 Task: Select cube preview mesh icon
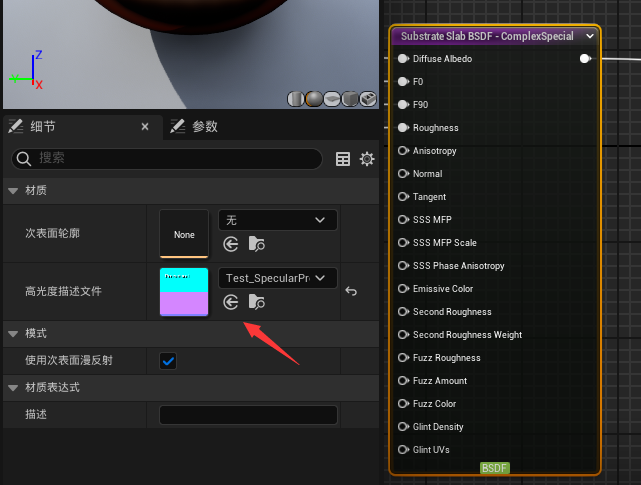tap(350, 99)
